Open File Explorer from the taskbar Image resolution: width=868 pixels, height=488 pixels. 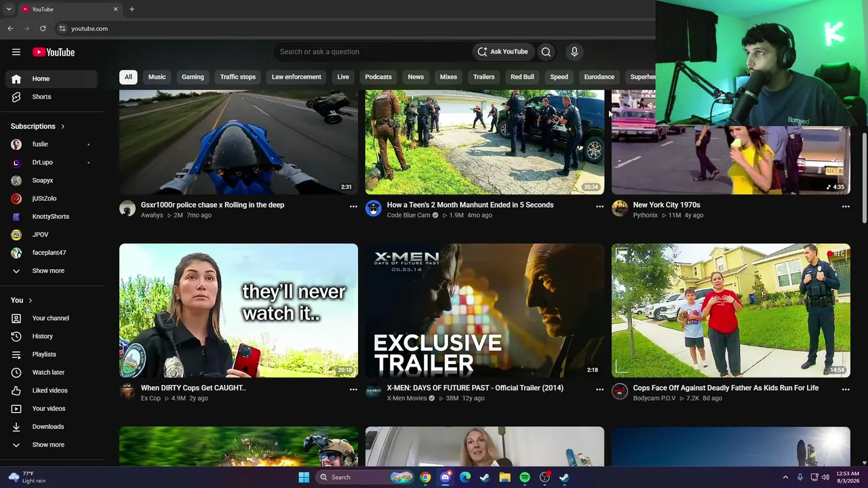[x=505, y=477]
